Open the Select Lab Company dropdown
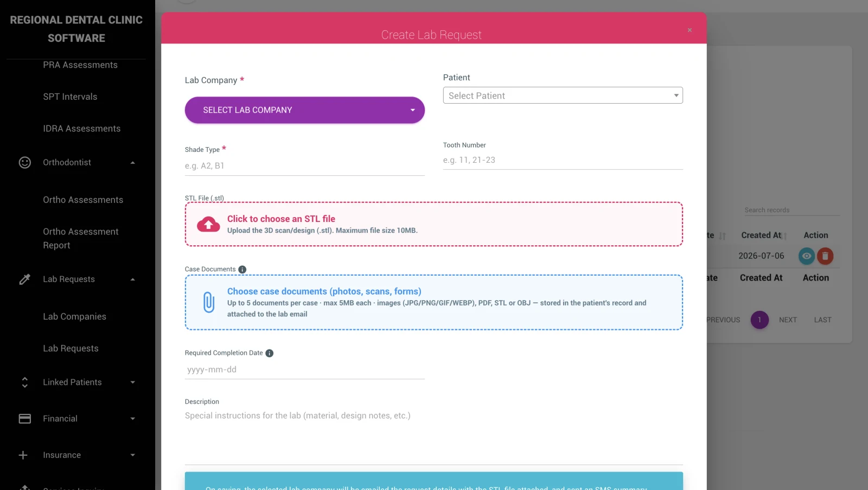The height and width of the screenshot is (490, 868). 304,110
